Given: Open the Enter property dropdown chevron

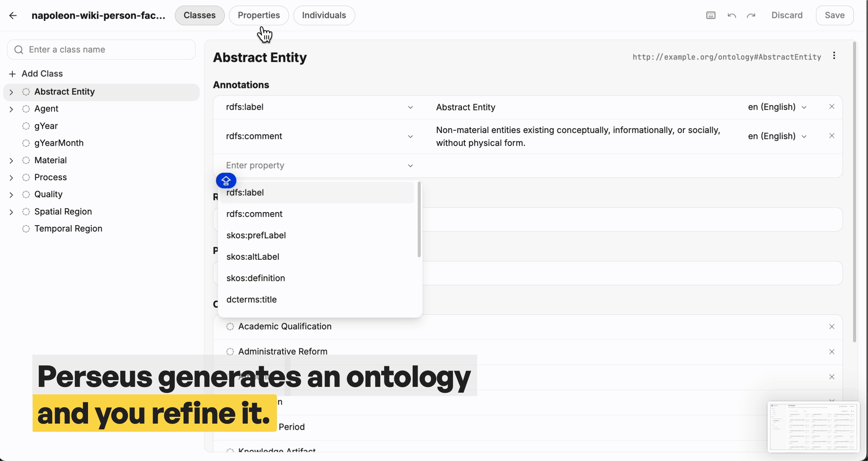Looking at the screenshot, I should tap(411, 166).
